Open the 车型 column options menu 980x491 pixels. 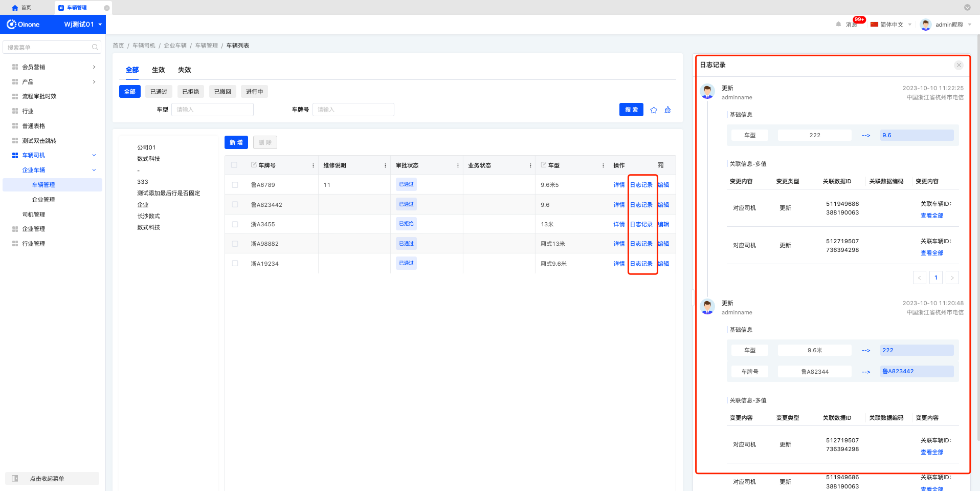coord(603,165)
